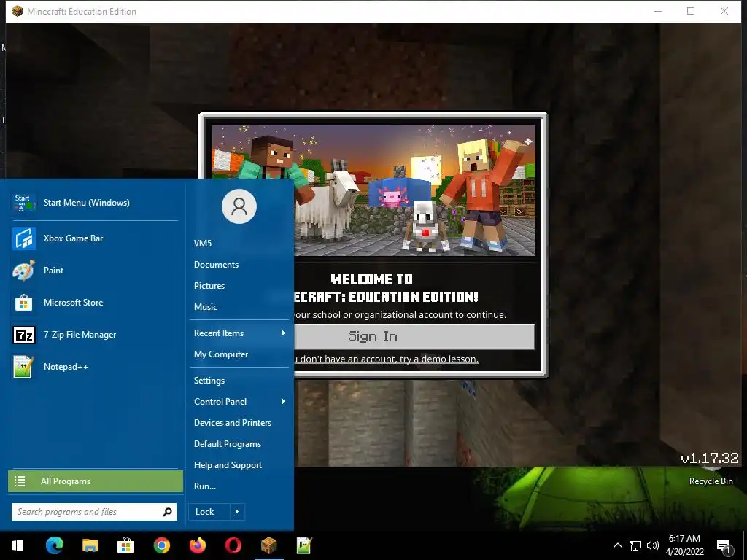Maximize the Minecraft Education Edition window
Viewport: 747px width, 560px height.
(691, 11)
